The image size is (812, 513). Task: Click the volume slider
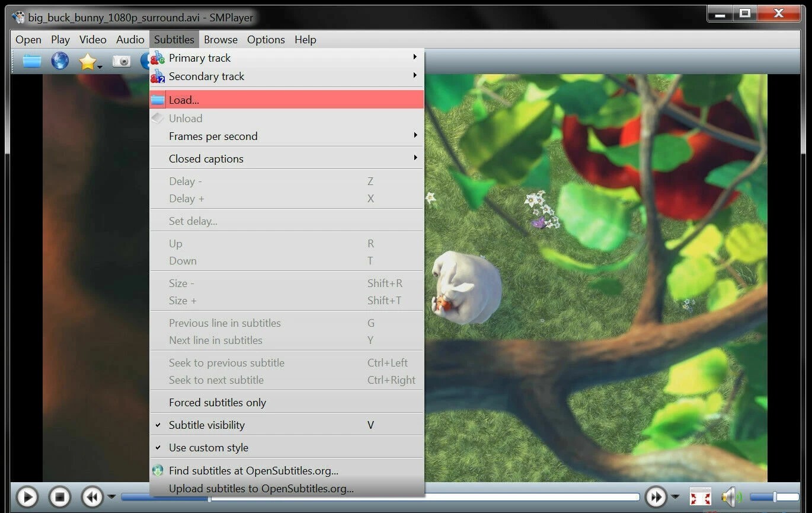774,497
